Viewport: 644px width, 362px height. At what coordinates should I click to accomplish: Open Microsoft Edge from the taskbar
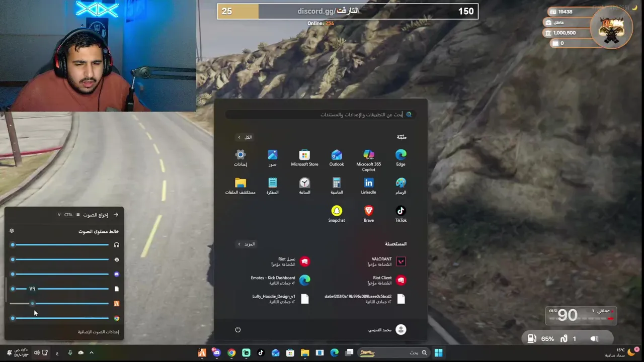click(x=334, y=353)
